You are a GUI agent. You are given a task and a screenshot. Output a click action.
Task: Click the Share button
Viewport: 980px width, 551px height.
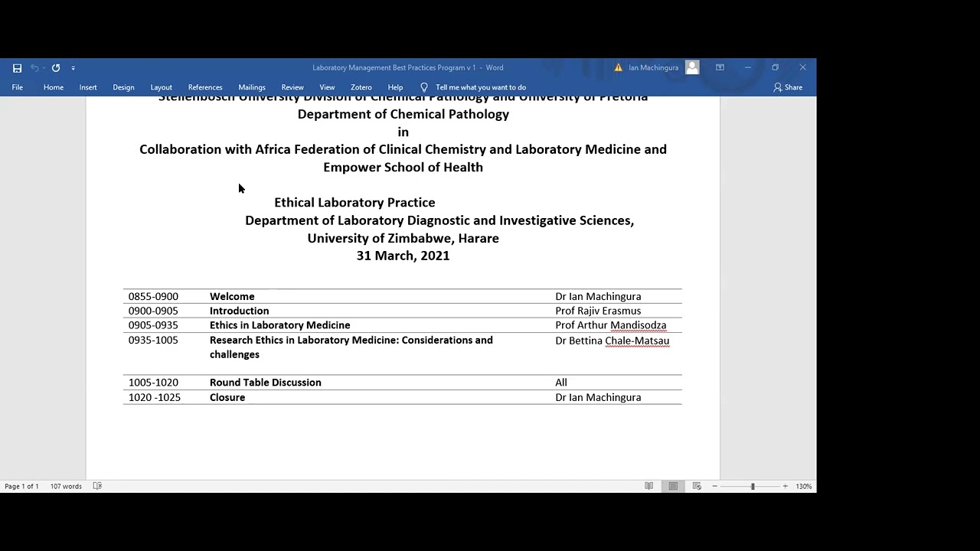(x=788, y=87)
